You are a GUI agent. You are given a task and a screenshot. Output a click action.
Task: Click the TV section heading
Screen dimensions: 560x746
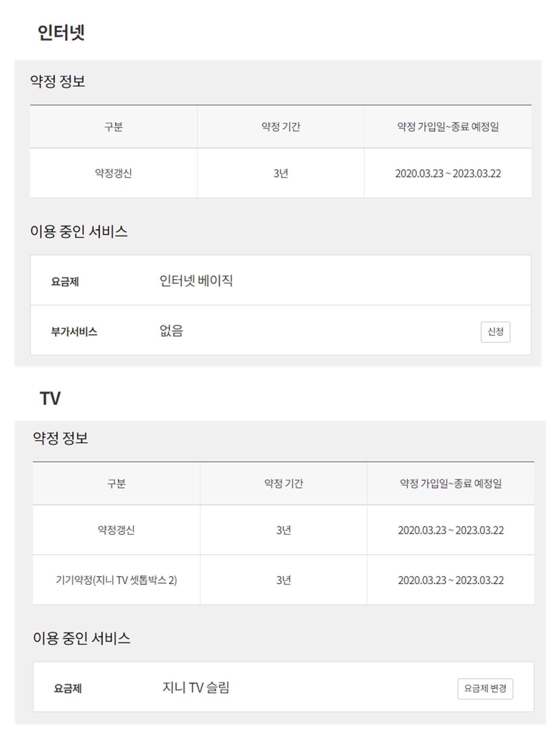(50, 398)
